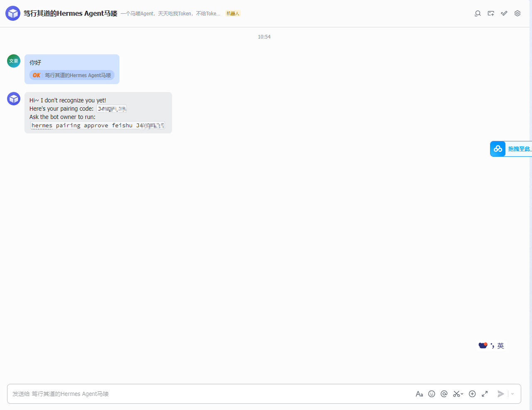This screenshot has height=410, width=532.
Task: Click the 机器人 tag in header
Action: click(233, 14)
